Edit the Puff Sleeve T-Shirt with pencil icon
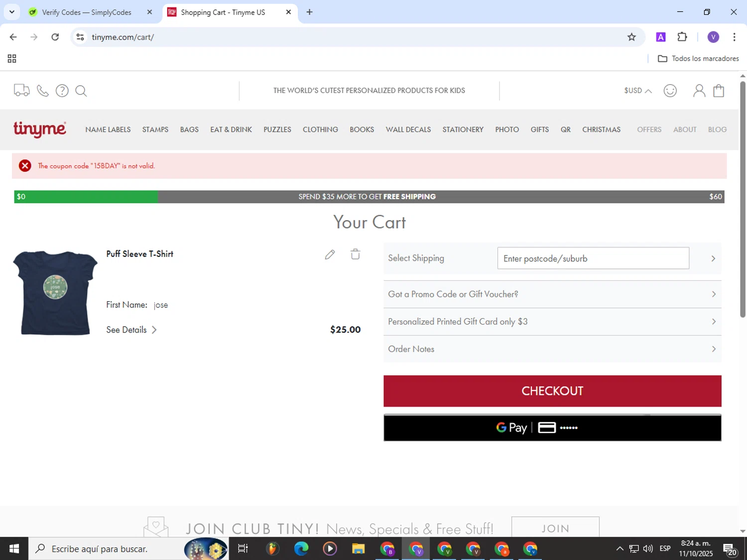 (330, 255)
